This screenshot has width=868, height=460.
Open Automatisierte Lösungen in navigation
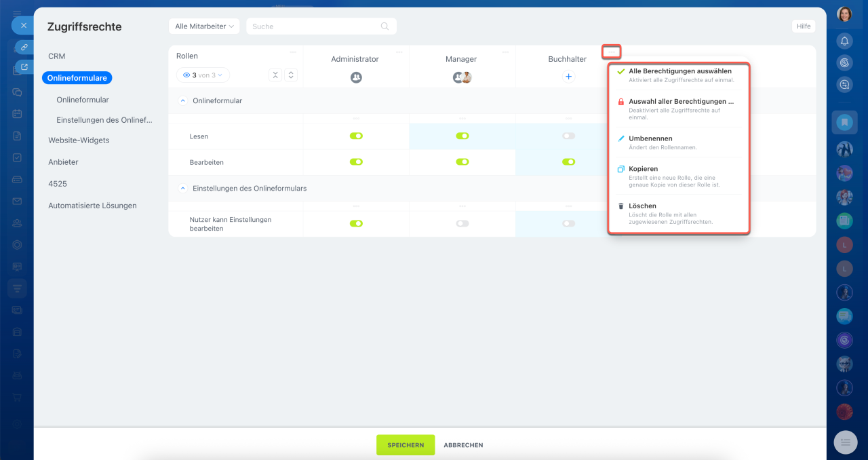92,206
